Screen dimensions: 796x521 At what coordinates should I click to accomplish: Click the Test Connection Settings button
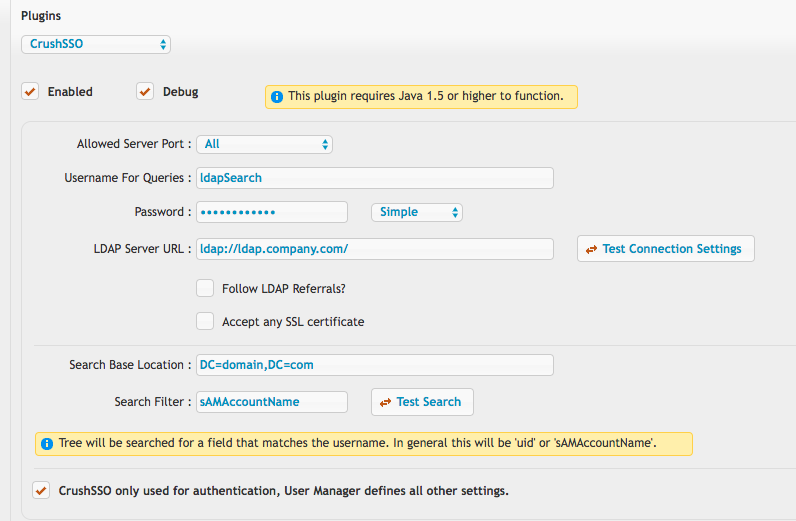coord(666,249)
